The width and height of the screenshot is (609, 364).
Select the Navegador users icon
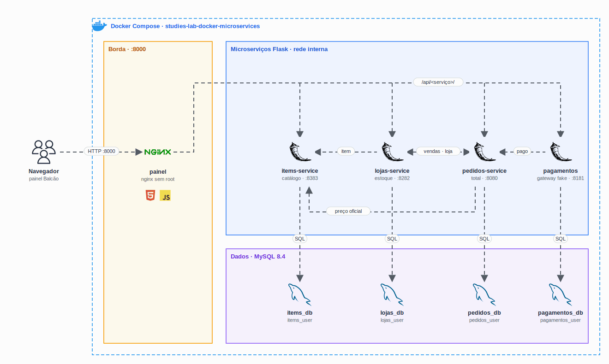[44, 152]
